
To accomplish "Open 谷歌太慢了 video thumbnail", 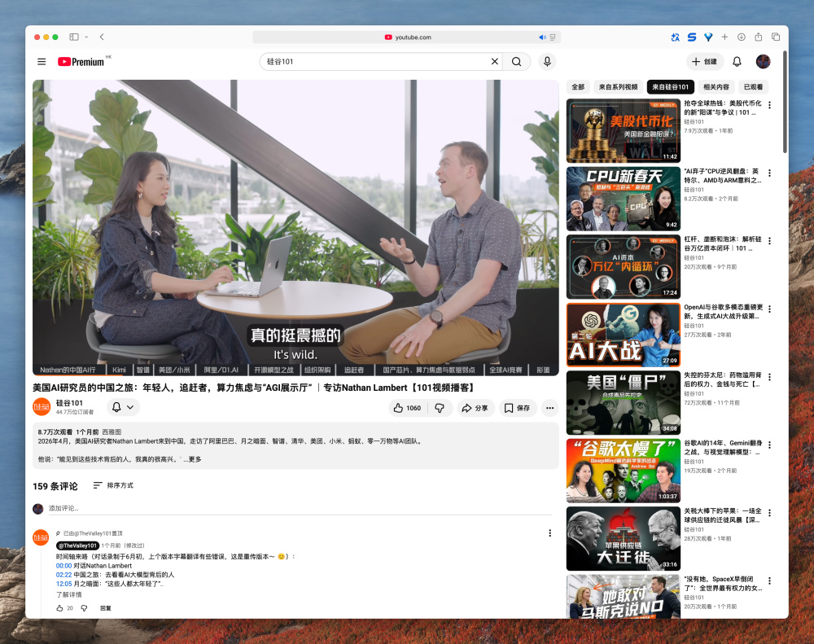I will pos(623,471).
